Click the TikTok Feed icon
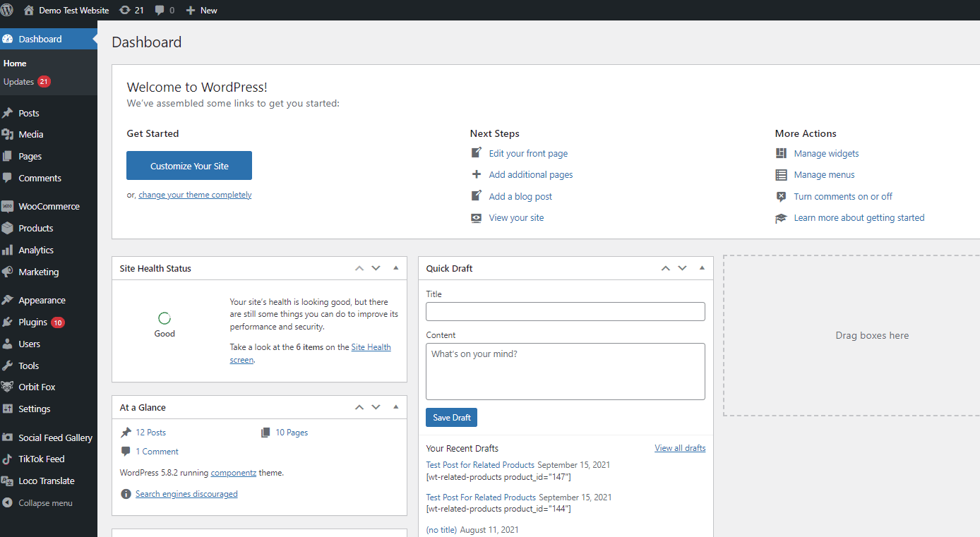Viewport: 980px width, 537px height. [8, 459]
